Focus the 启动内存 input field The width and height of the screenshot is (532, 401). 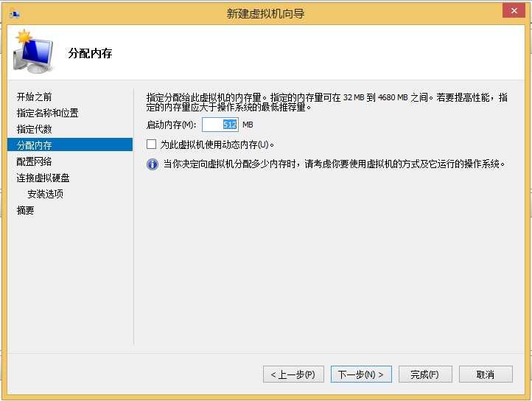pyautogui.click(x=220, y=125)
